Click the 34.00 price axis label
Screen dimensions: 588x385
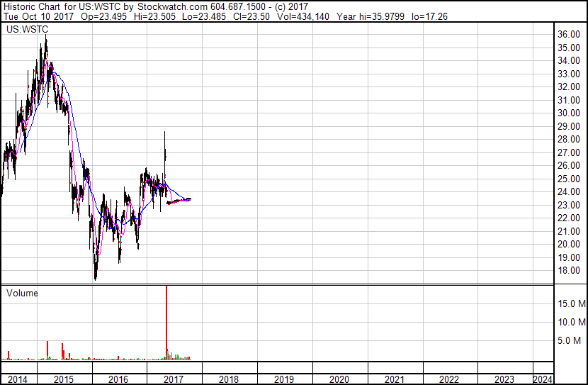pos(569,60)
